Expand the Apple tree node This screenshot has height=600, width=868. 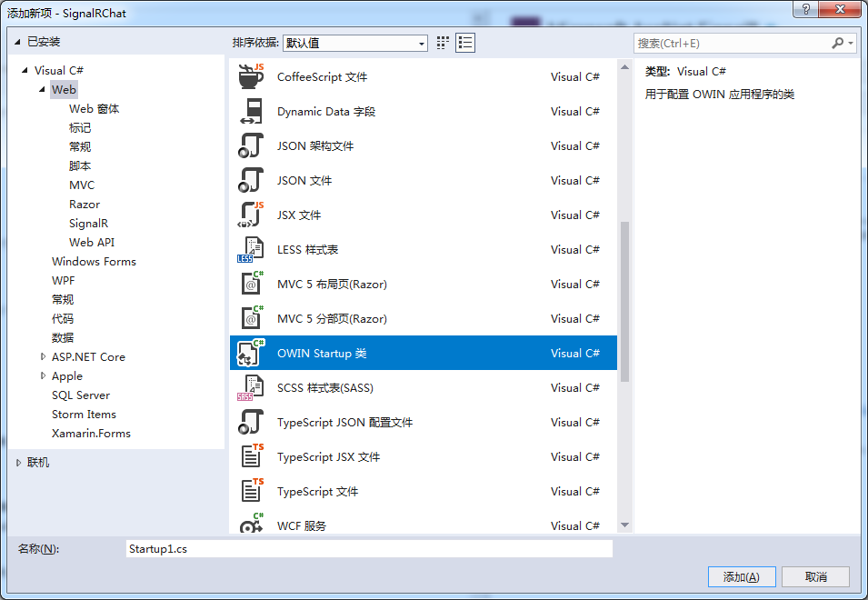coord(43,375)
